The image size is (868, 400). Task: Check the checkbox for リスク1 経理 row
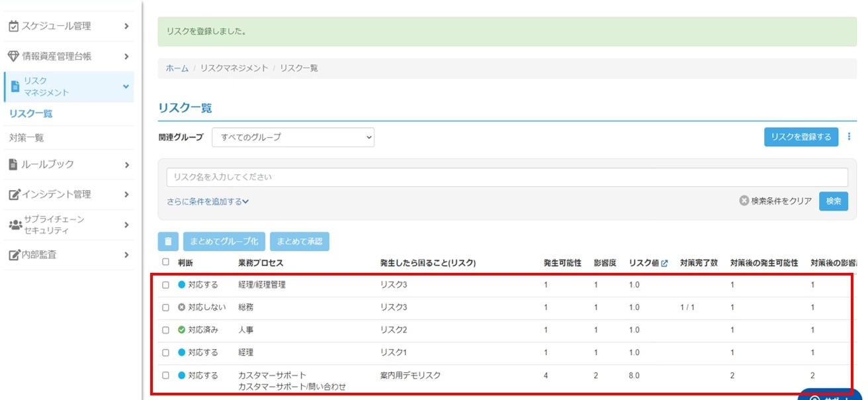click(x=165, y=353)
